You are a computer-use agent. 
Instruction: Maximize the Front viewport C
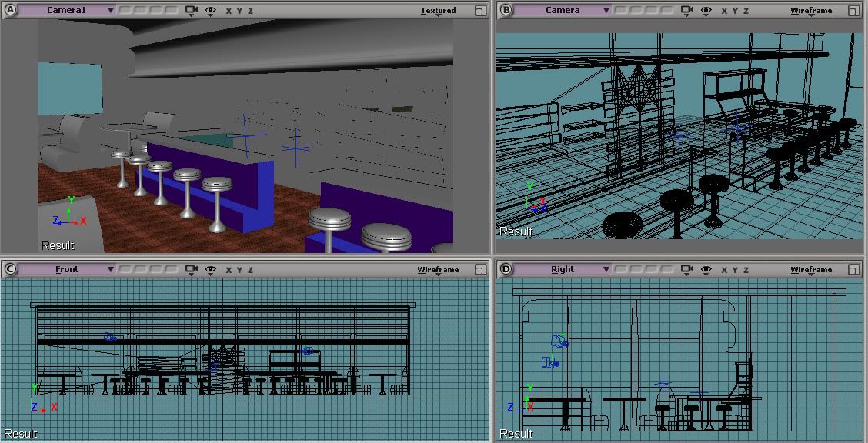(480, 270)
